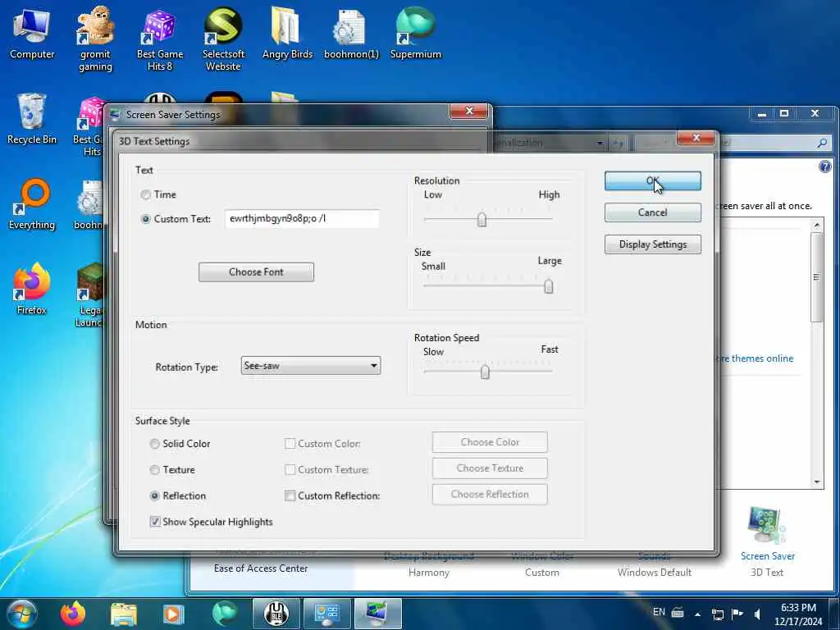The image size is (840, 630).
Task: Open the network tray icon
Action: tap(717, 614)
